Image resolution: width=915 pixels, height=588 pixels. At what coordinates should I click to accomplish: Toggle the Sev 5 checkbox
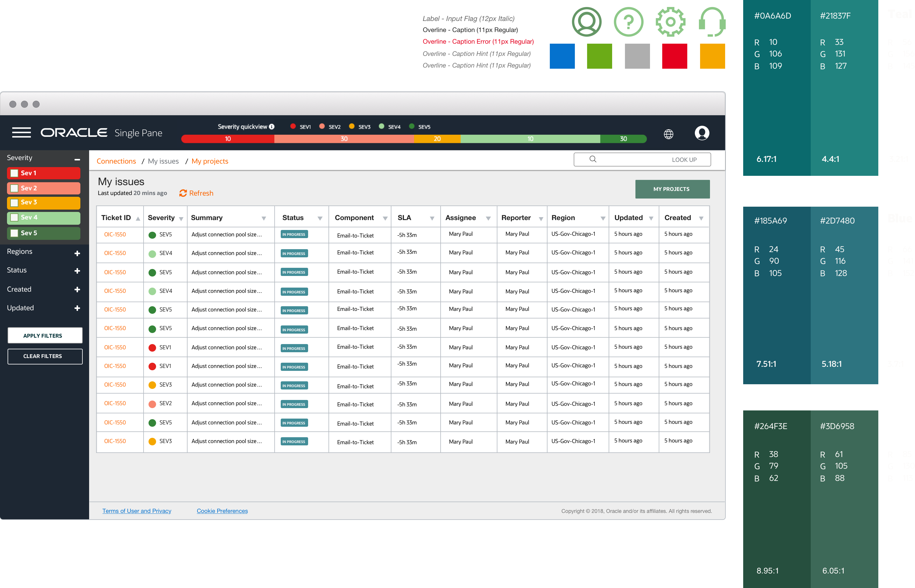pos(15,233)
